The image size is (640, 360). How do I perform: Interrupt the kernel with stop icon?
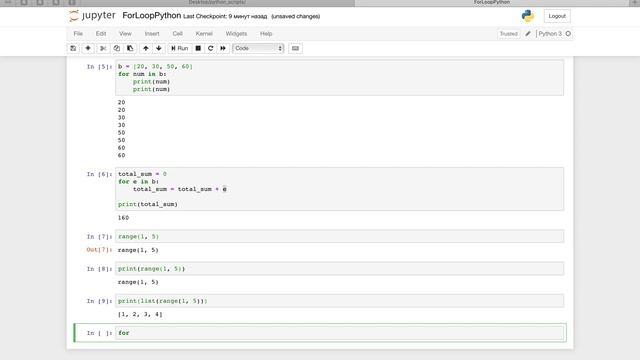[x=198, y=48]
